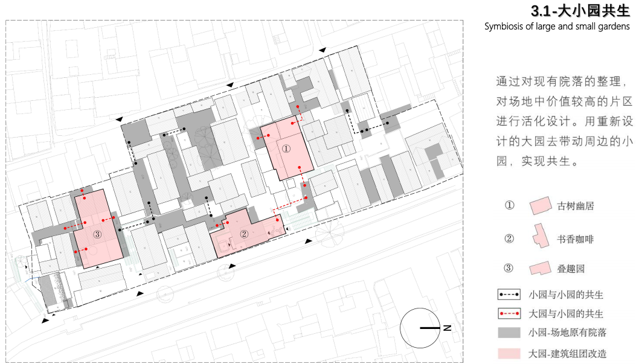This screenshot has height=364, width=642.
Task: Click the gray 小园 legend color swatch
Action: point(509,333)
